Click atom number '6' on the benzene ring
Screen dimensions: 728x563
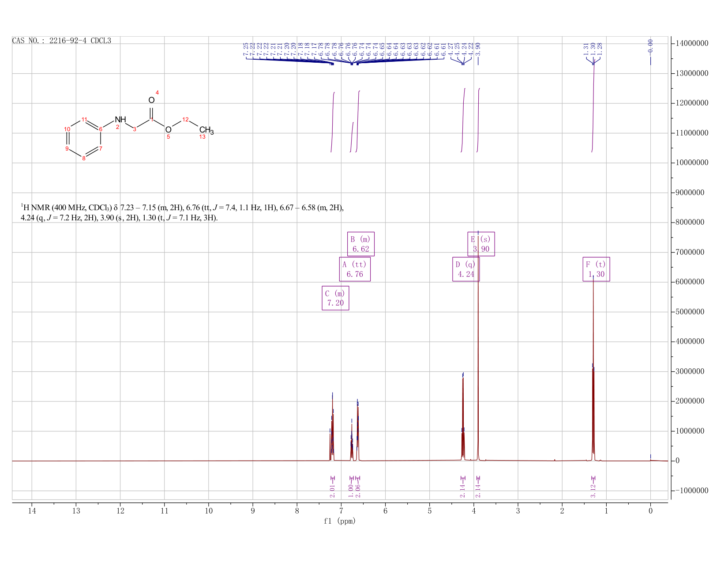click(101, 129)
